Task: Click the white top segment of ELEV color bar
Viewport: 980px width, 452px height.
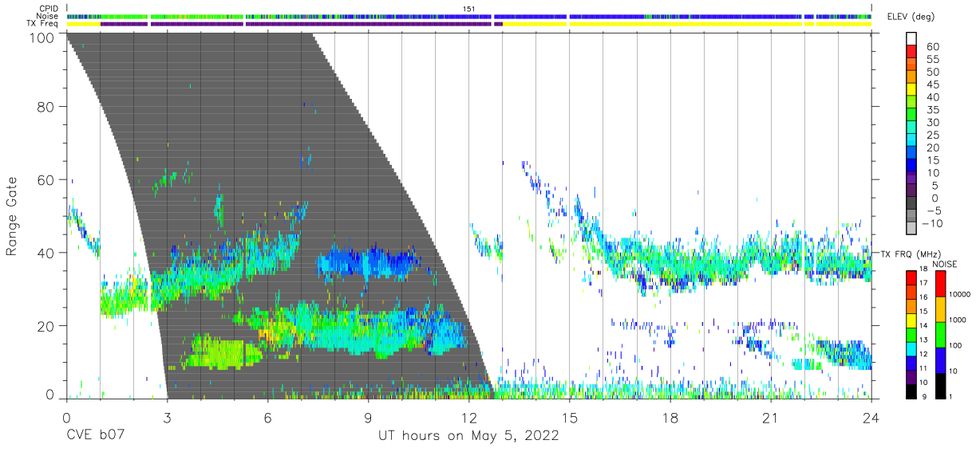Action: (x=911, y=39)
